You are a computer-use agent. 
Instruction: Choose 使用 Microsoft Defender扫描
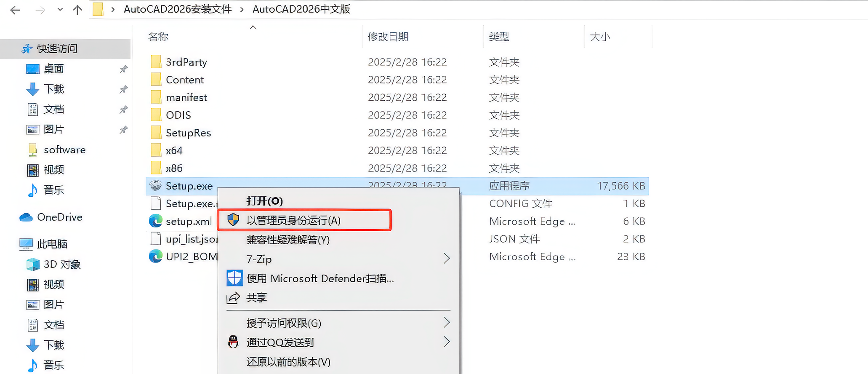(x=320, y=278)
